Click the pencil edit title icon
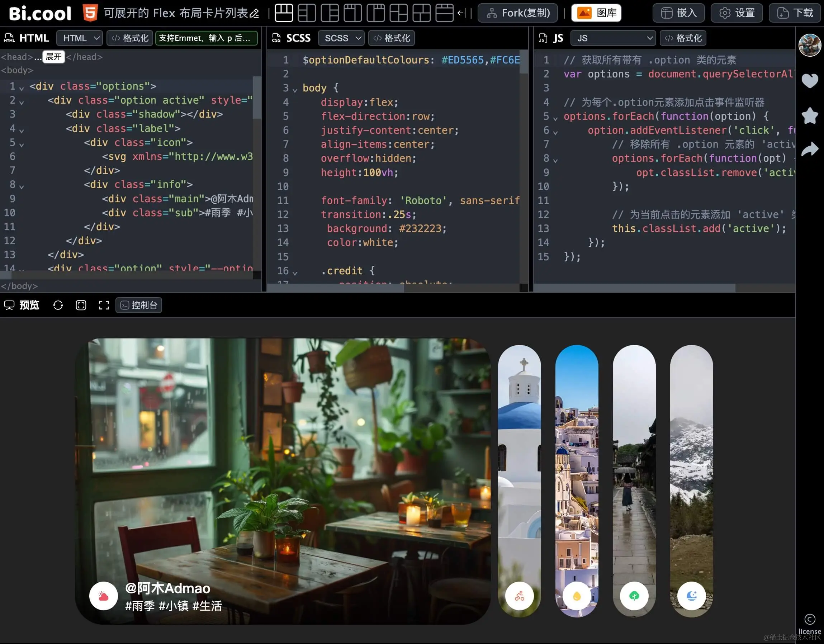The height and width of the screenshot is (644, 824). point(255,14)
